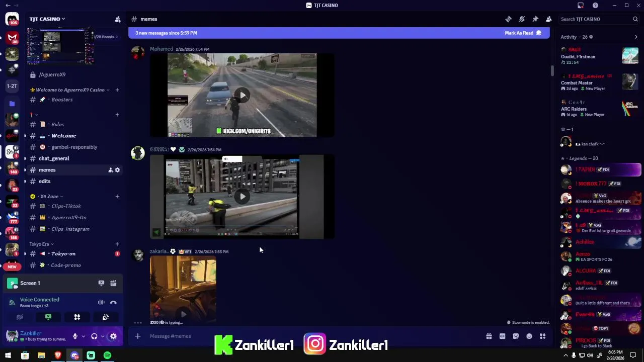
Task: Open input device options arrow beside microphone
Action: pos(83,336)
